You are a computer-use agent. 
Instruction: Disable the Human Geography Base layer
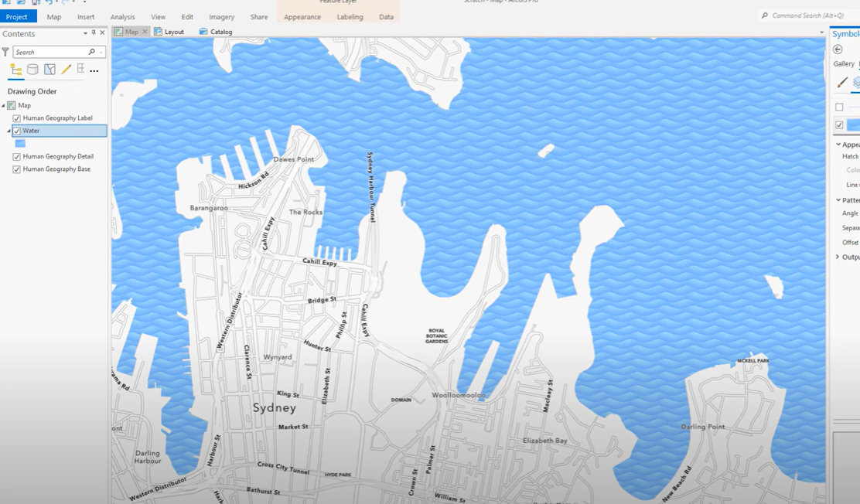16,169
